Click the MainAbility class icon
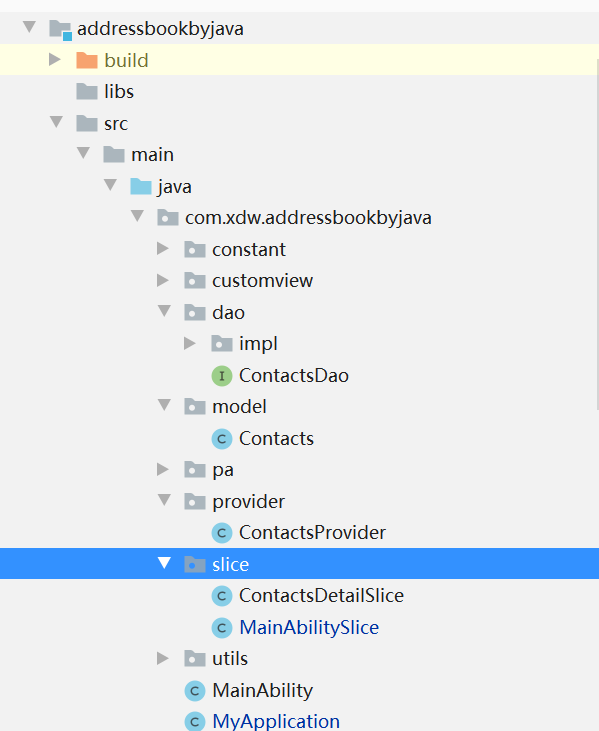The width and height of the screenshot is (599, 731). pyautogui.click(x=195, y=690)
